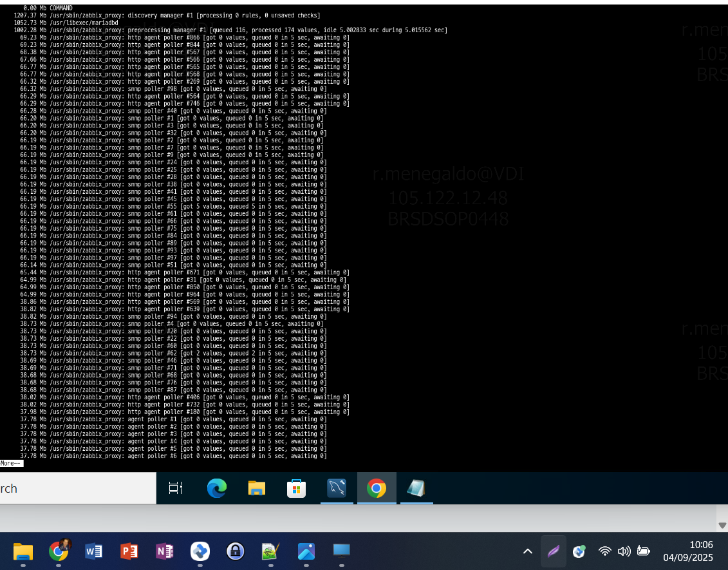Select the 37.78 Mb agent poller #6 line
The height and width of the screenshot is (570, 728).
tap(173, 456)
